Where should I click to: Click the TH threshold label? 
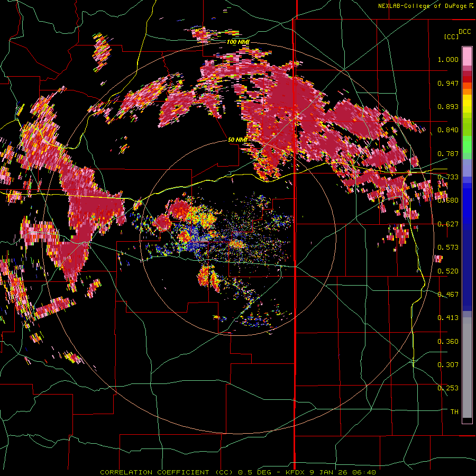point(454,412)
